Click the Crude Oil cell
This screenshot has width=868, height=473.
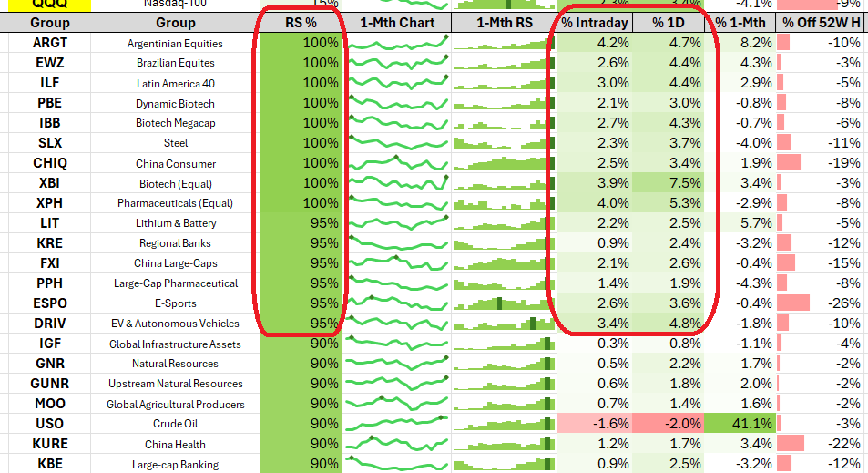click(175, 425)
